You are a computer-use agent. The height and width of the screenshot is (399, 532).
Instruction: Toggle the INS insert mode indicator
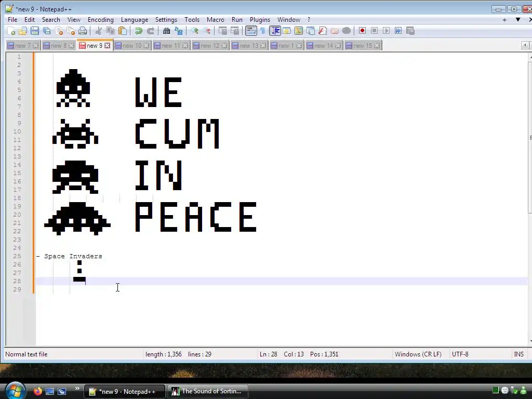[x=519, y=354]
